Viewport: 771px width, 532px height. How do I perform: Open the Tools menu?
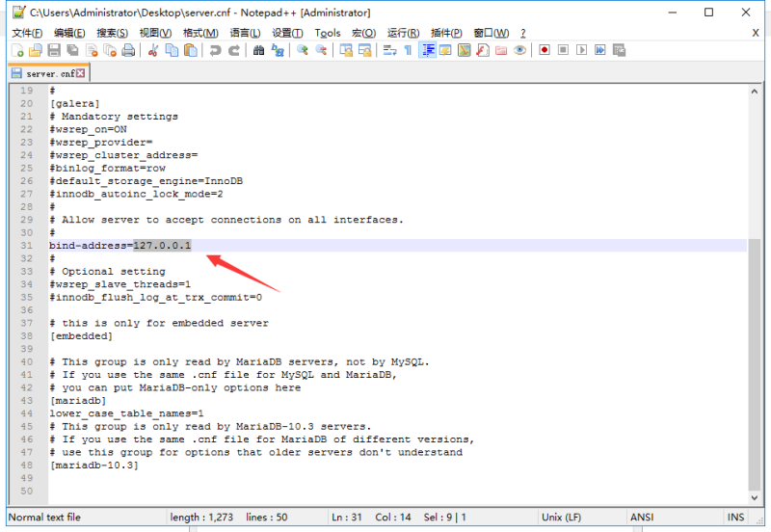(328, 33)
